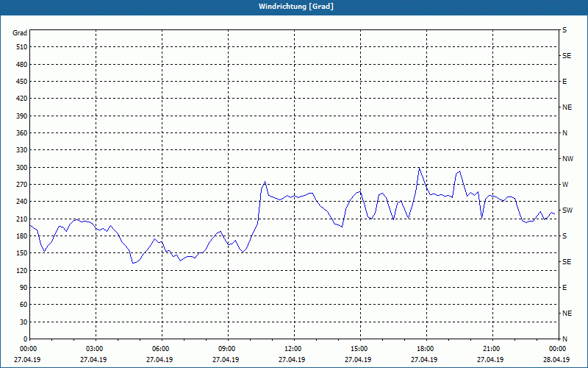Click the E compass label level with 90
Viewport: 588px width, 368px height.
click(564, 288)
